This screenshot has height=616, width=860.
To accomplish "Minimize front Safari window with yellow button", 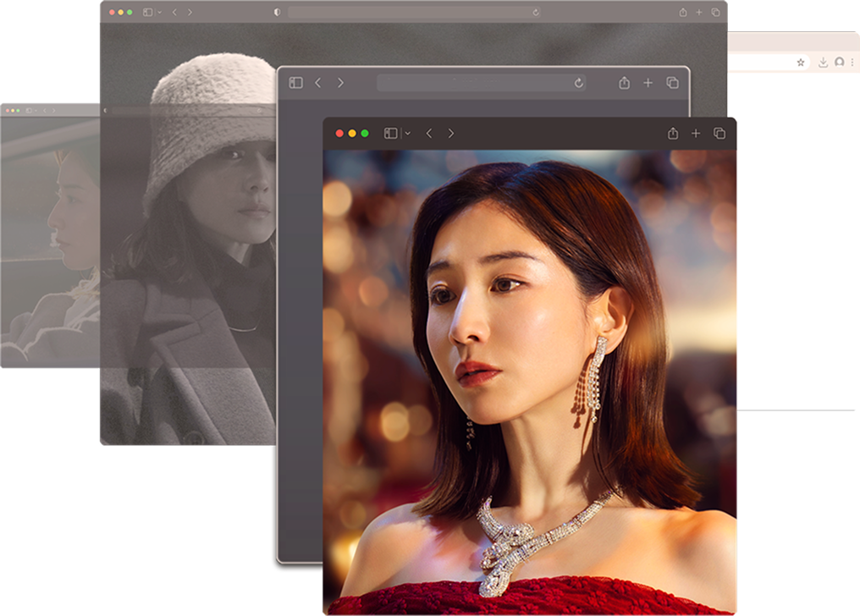I will pyautogui.click(x=352, y=133).
